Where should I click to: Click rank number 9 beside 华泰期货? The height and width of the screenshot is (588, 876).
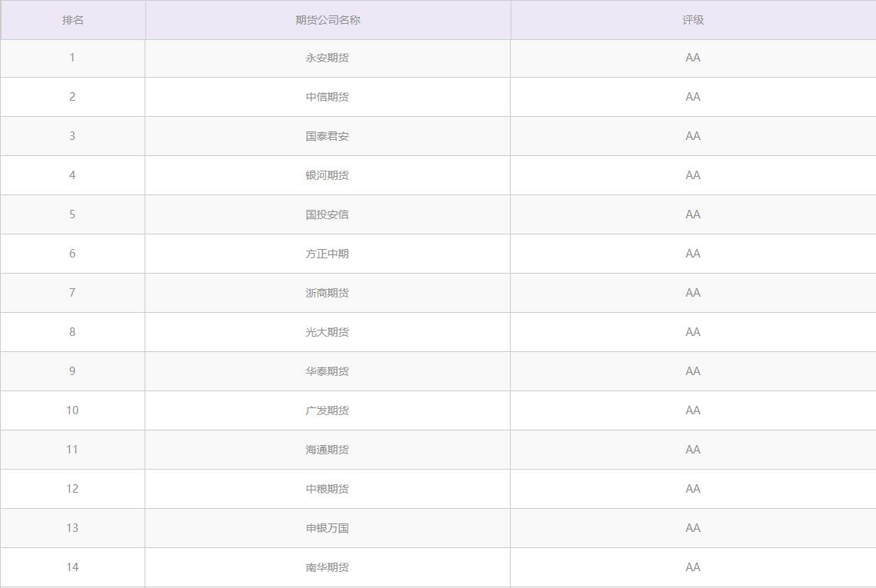point(72,370)
